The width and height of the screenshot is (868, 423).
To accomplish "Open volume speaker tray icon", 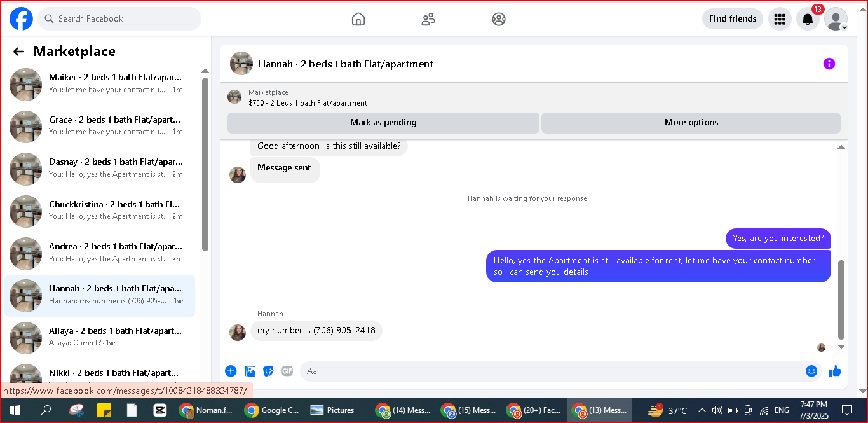I will click(717, 410).
